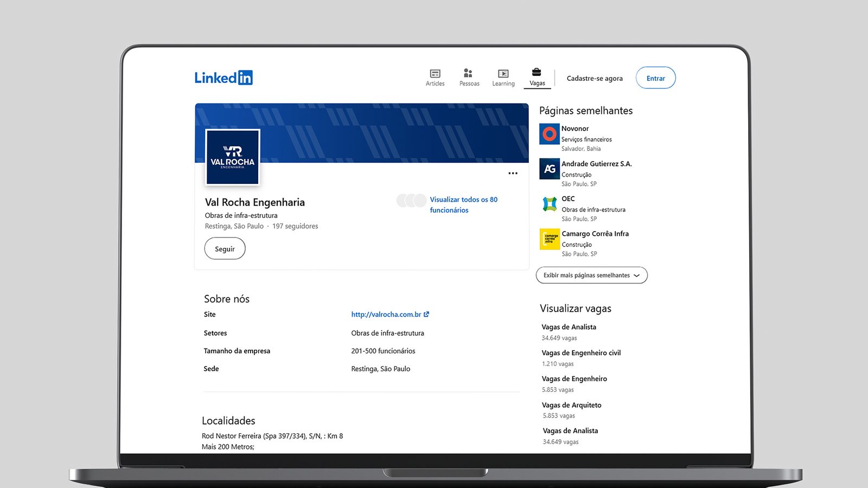Open Vagas de Engenheiro link with 5.853 vagas

click(x=574, y=379)
